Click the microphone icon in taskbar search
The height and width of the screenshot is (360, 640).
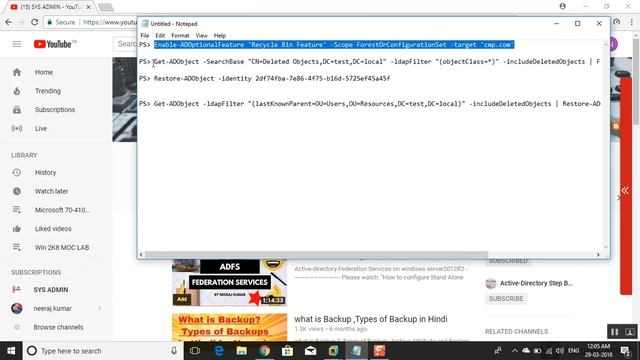click(174, 351)
